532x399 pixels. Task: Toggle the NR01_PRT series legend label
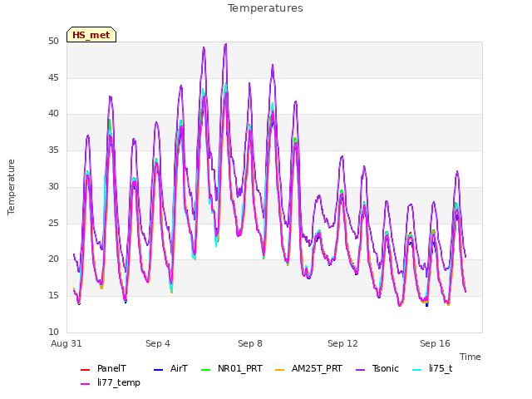(x=240, y=368)
